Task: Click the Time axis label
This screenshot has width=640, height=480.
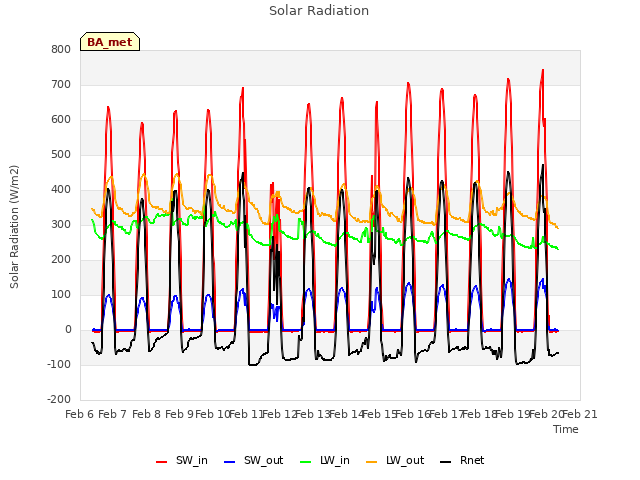Action: (x=566, y=429)
